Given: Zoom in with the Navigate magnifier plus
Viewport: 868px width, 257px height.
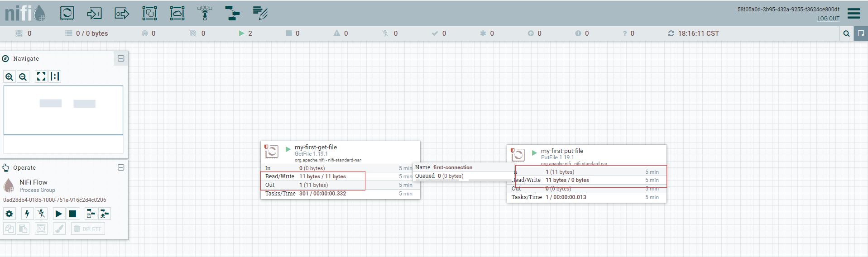Looking at the screenshot, I should tap(9, 76).
